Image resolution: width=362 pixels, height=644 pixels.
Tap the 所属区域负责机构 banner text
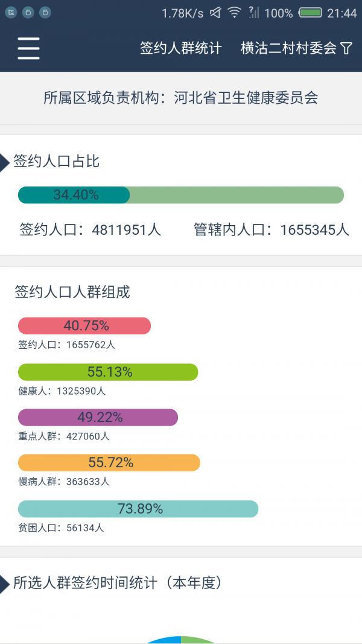pos(181,98)
